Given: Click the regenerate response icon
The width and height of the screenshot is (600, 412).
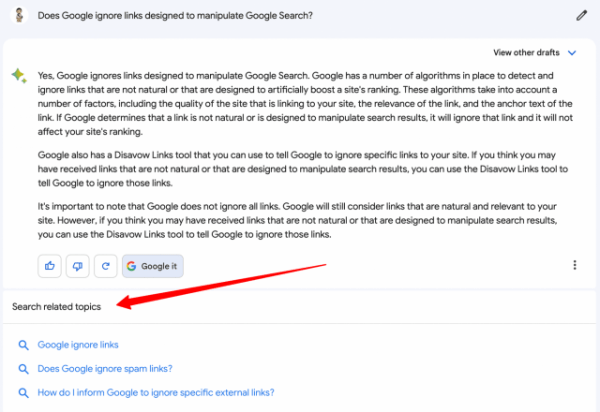Looking at the screenshot, I should (105, 266).
